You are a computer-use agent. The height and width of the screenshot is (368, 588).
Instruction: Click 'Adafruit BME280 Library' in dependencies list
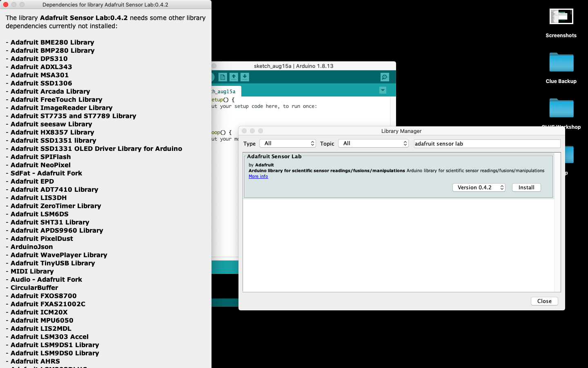pyautogui.click(x=52, y=42)
